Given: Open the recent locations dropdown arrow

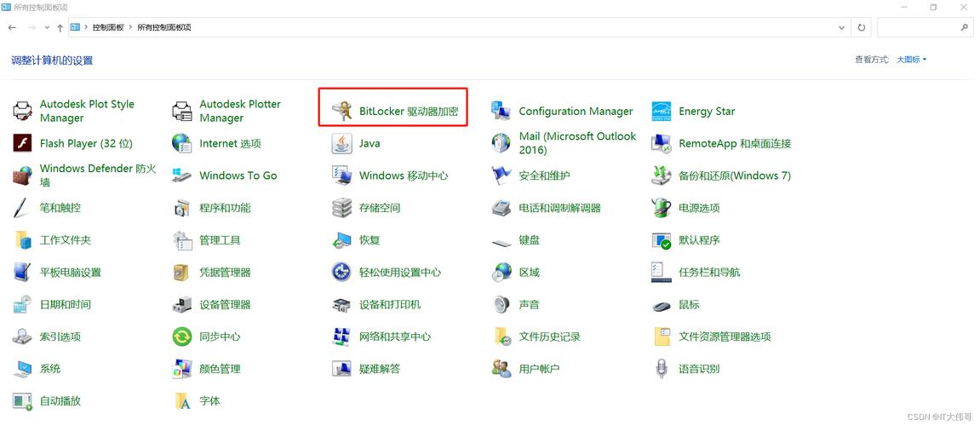Looking at the screenshot, I should (x=48, y=27).
